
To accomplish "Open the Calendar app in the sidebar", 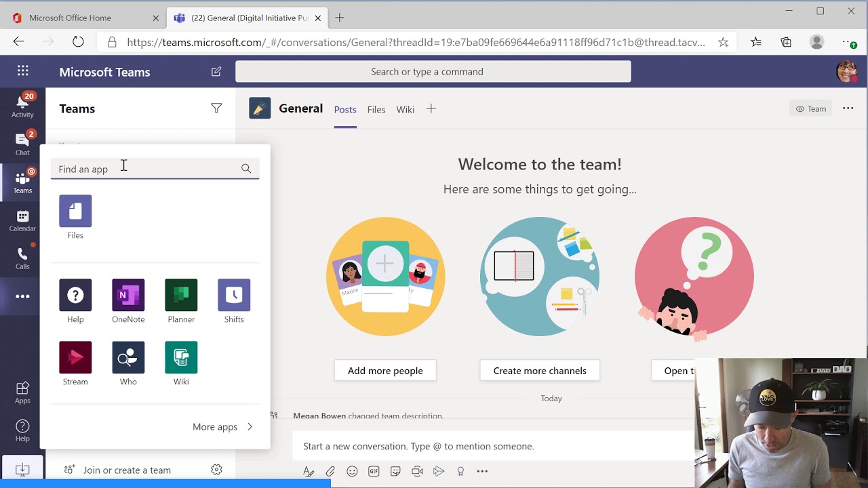I will point(22,220).
